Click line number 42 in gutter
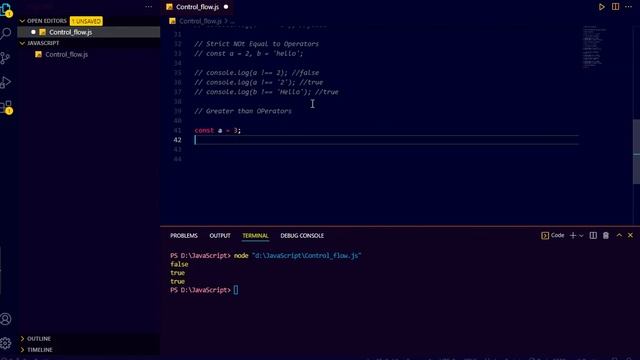This screenshot has width=640, height=360. point(177,140)
